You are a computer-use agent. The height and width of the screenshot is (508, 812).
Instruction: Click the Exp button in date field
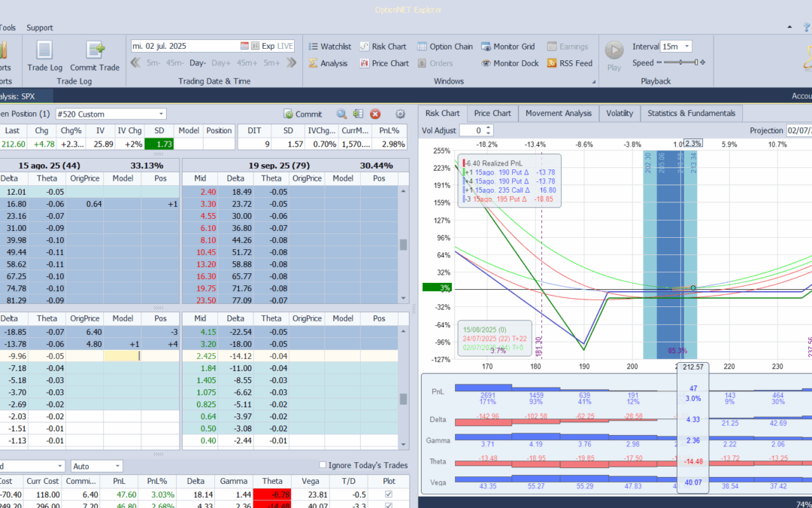click(x=268, y=46)
